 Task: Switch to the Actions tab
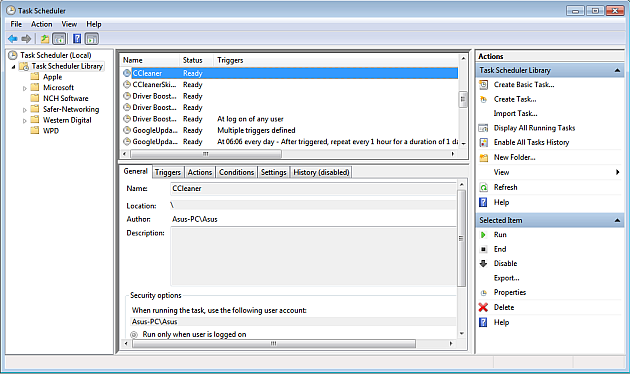200,172
